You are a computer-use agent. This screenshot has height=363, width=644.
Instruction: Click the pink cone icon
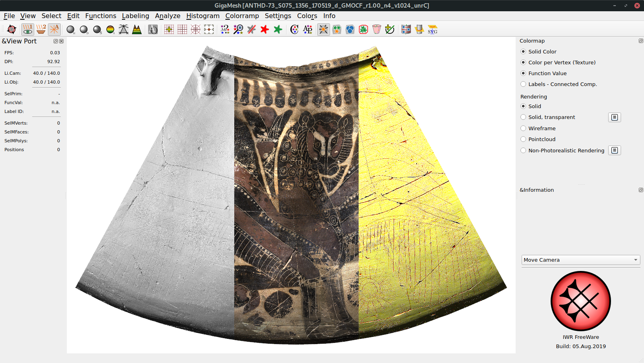(x=377, y=29)
